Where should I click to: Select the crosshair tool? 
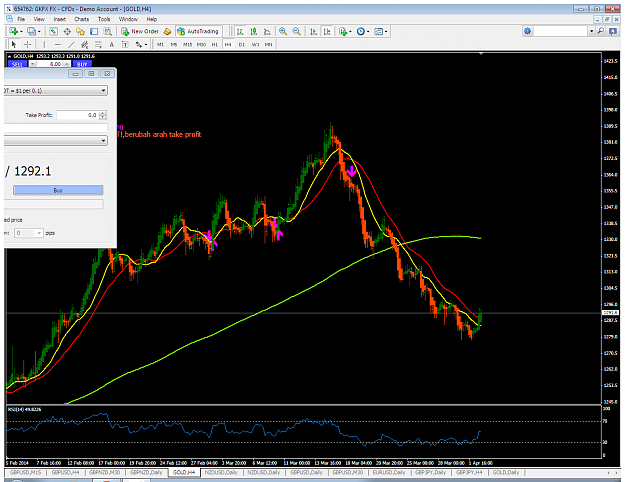coord(28,44)
